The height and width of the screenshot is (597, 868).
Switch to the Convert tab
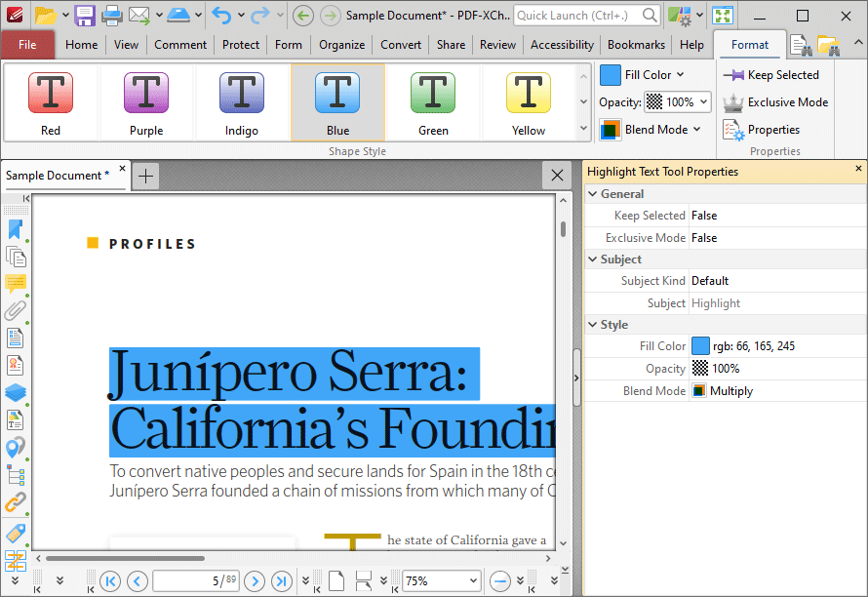401,45
